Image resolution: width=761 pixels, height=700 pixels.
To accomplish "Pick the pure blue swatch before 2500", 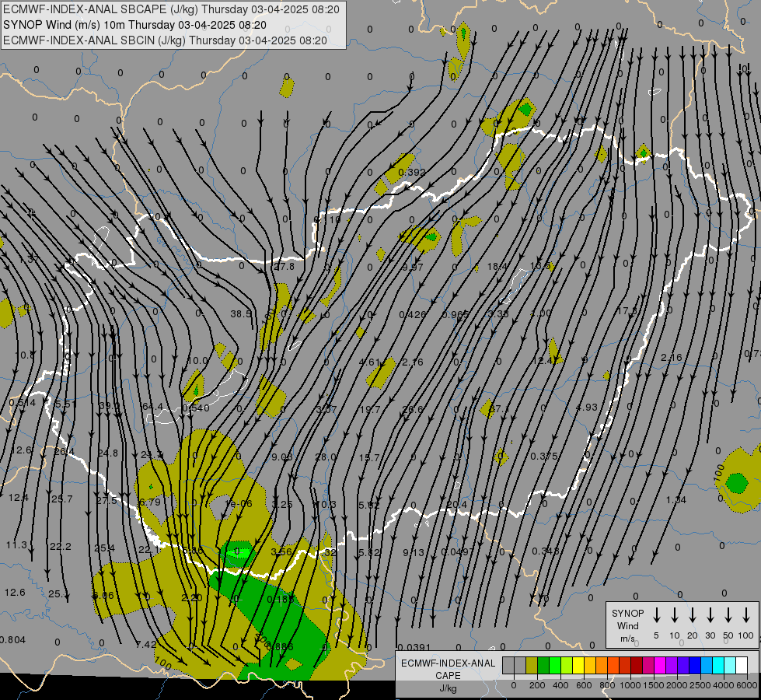I will coord(695,666).
